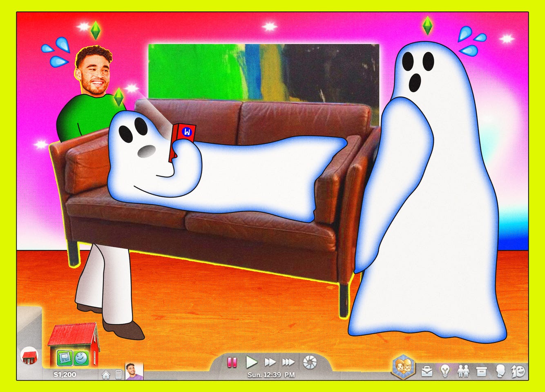545x392 pixels.
Task: Click the small home icon beside funds
Action: [106, 374]
